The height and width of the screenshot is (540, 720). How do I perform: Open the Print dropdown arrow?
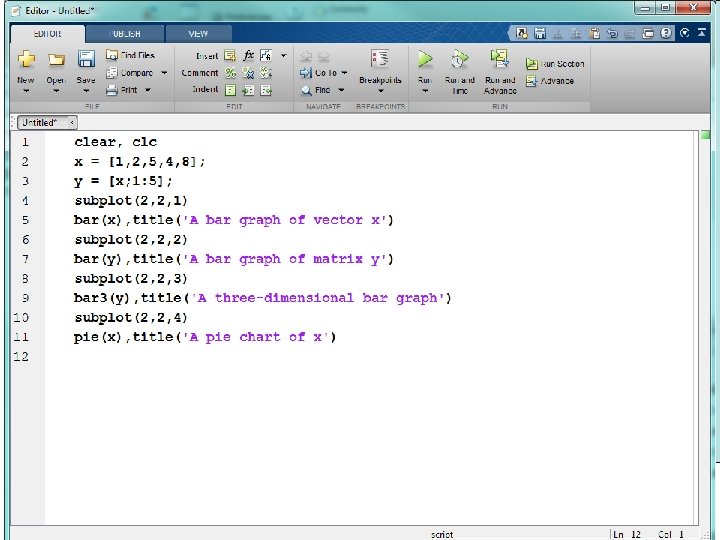coord(147,90)
